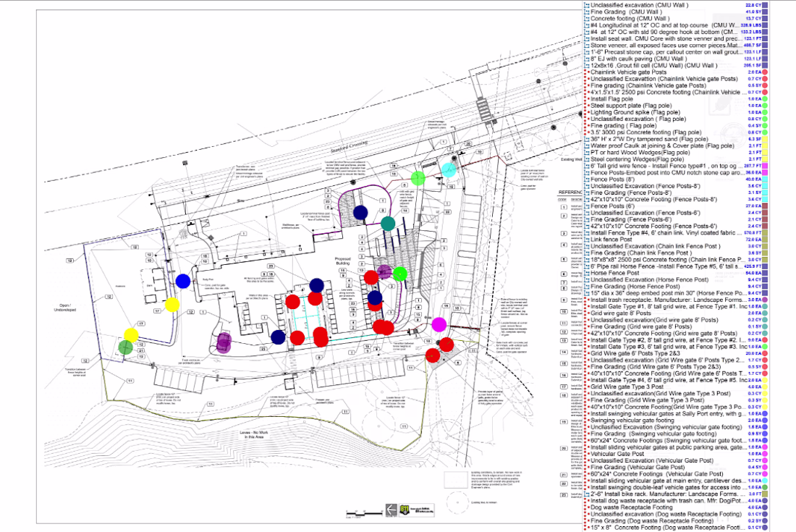Click the icon beside Steel centering Wedges(Flag pole)
Image resolution: width=796 pixels, height=532 pixels.
click(x=588, y=159)
